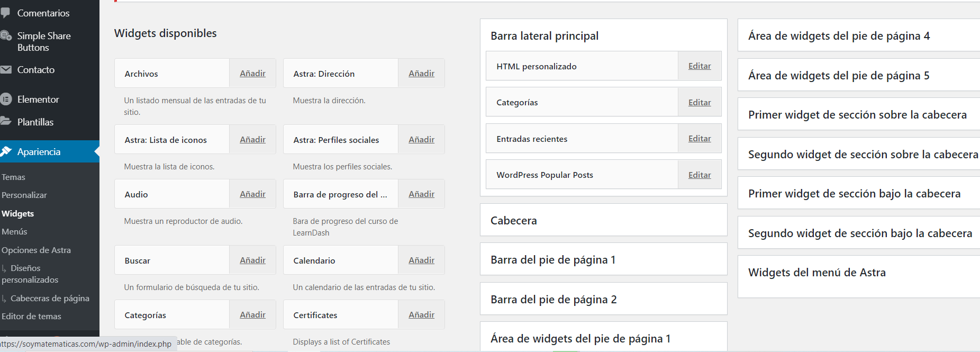Open the Temas submenu item
Screen dimensions: 980x352
13,177
